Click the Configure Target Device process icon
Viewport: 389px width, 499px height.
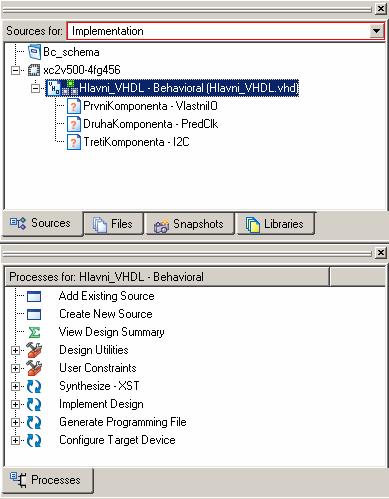[x=34, y=440]
